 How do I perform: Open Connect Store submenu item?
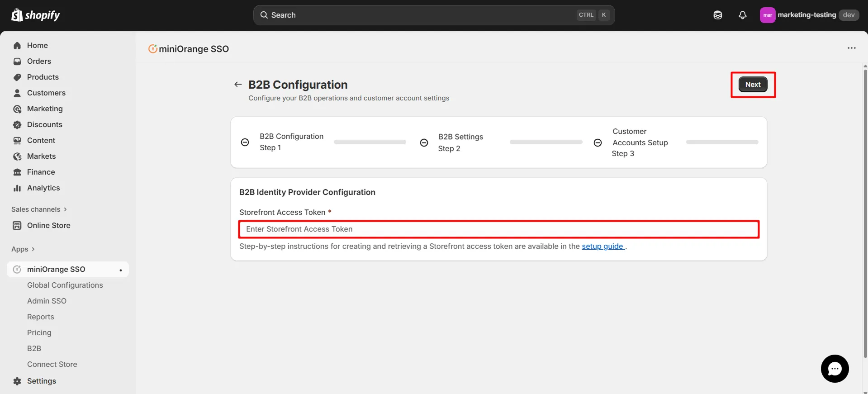[x=52, y=364]
